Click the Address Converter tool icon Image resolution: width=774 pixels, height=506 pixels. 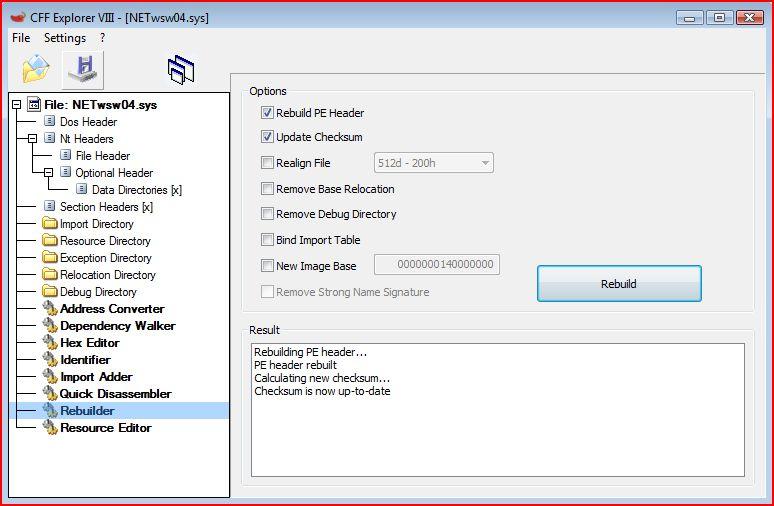pyautogui.click(x=50, y=309)
